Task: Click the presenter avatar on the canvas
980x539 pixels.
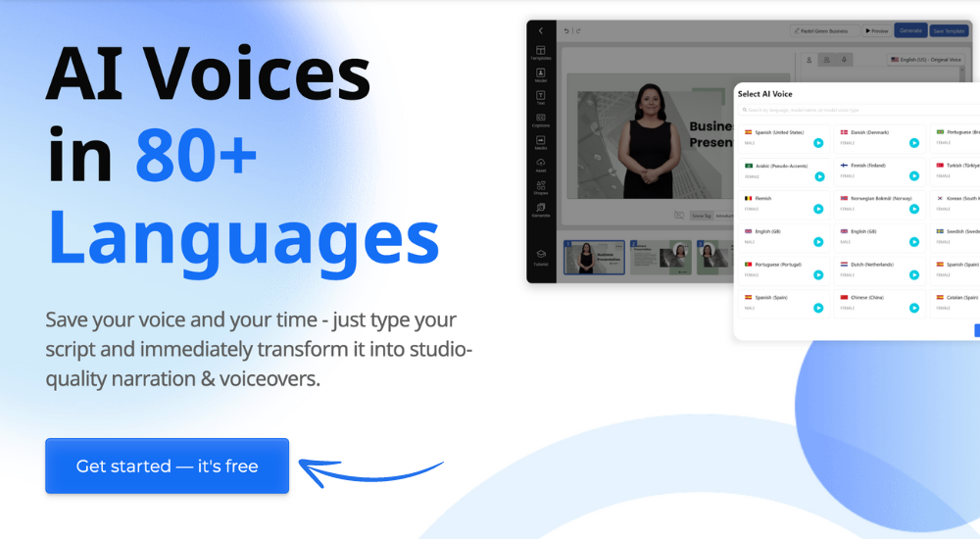Action: tap(648, 141)
